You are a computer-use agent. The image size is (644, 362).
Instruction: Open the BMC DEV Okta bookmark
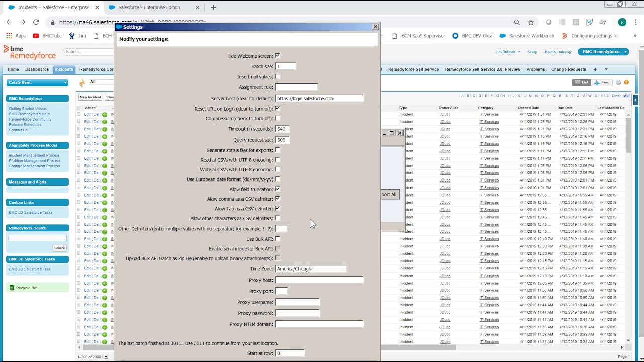click(x=472, y=36)
